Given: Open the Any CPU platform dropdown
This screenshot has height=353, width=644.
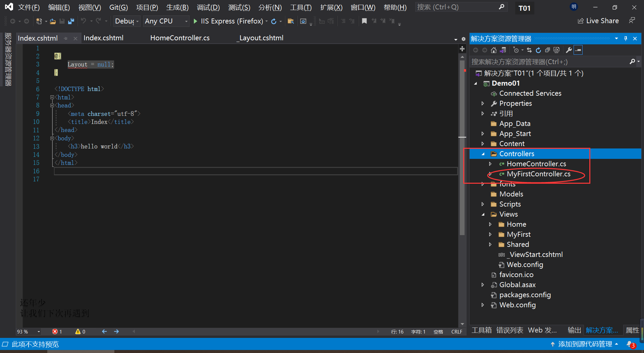Looking at the screenshot, I should (166, 21).
